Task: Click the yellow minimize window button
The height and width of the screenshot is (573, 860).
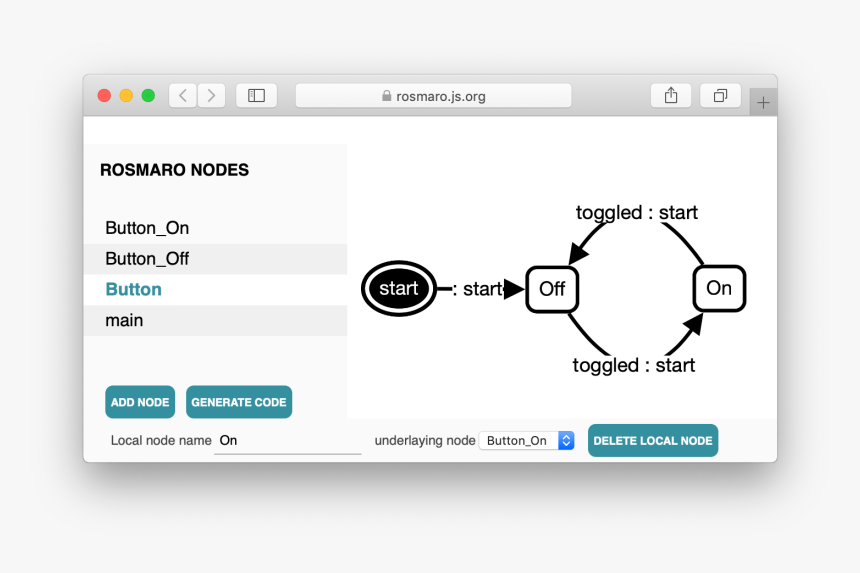Action: (126, 96)
